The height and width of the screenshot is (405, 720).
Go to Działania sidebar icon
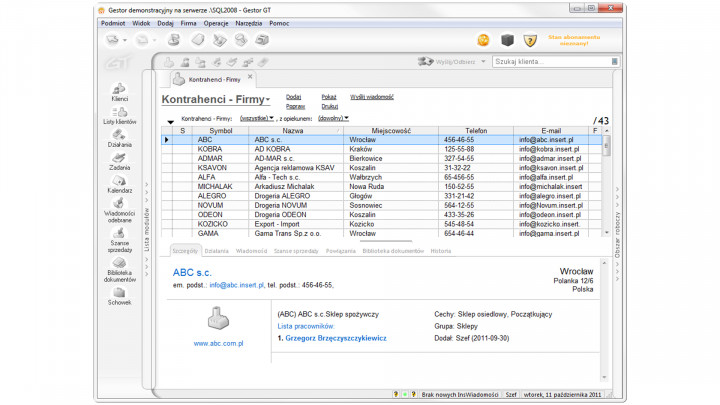pyautogui.click(x=120, y=137)
